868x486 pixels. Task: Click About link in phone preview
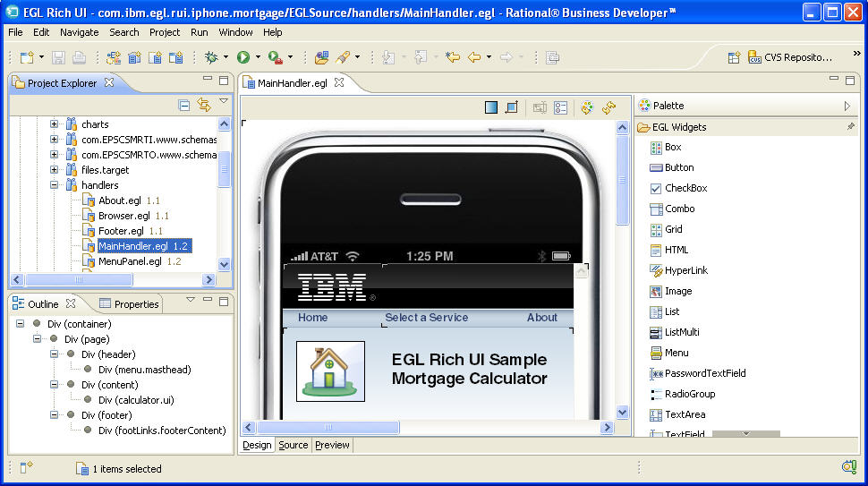tap(542, 317)
